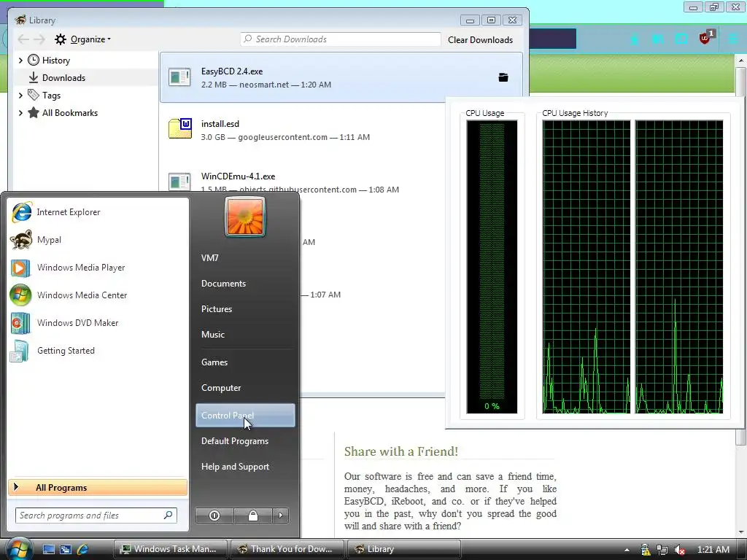Viewport: 747px width, 560px height.
Task: Click the security alert tray icon
Action: click(645, 550)
